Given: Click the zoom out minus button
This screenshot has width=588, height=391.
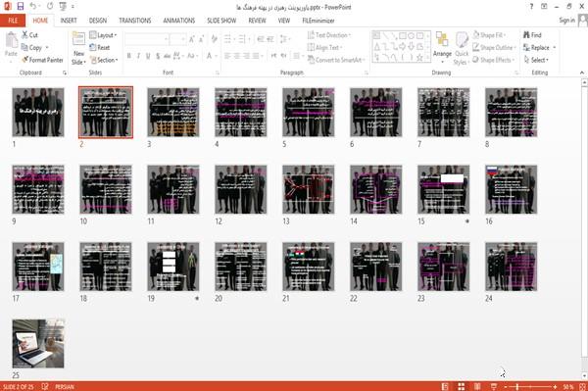Looking at the screenshot, I should [x=506, y=386].
